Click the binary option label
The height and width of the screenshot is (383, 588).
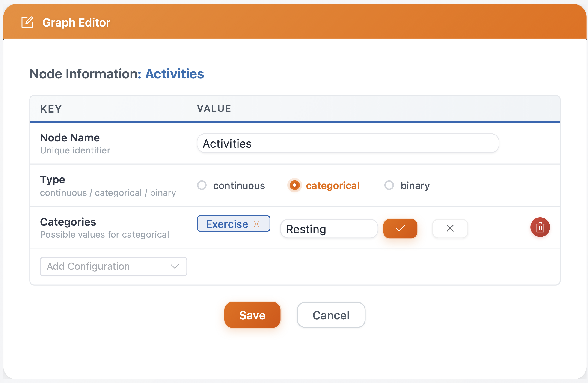pyautogui.click(x=415, y=186)
